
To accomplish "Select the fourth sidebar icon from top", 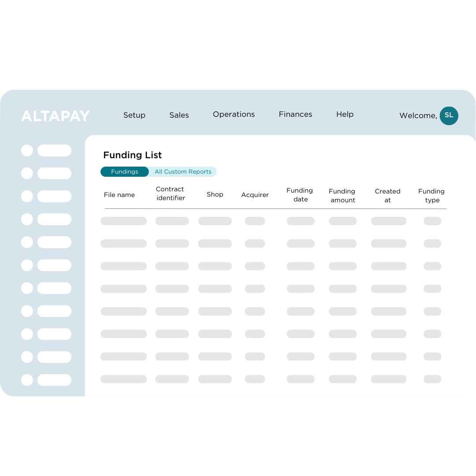I will click(x=27, y=219).
